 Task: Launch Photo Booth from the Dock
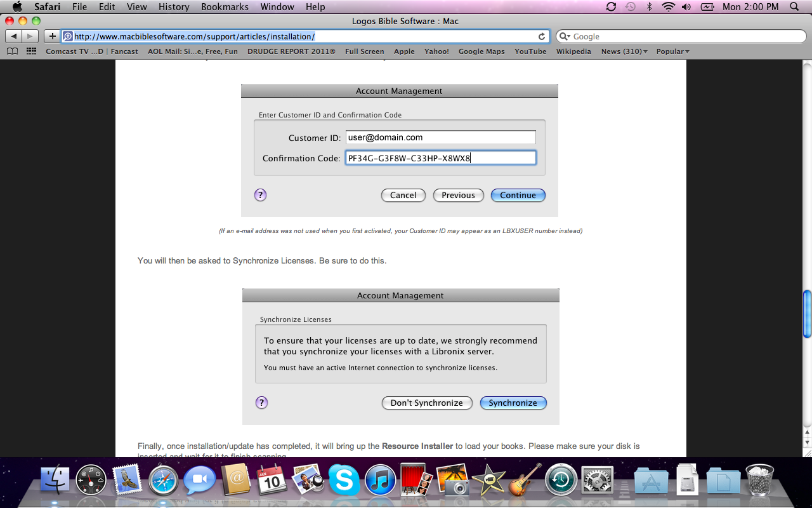click(x=417, y=479)
